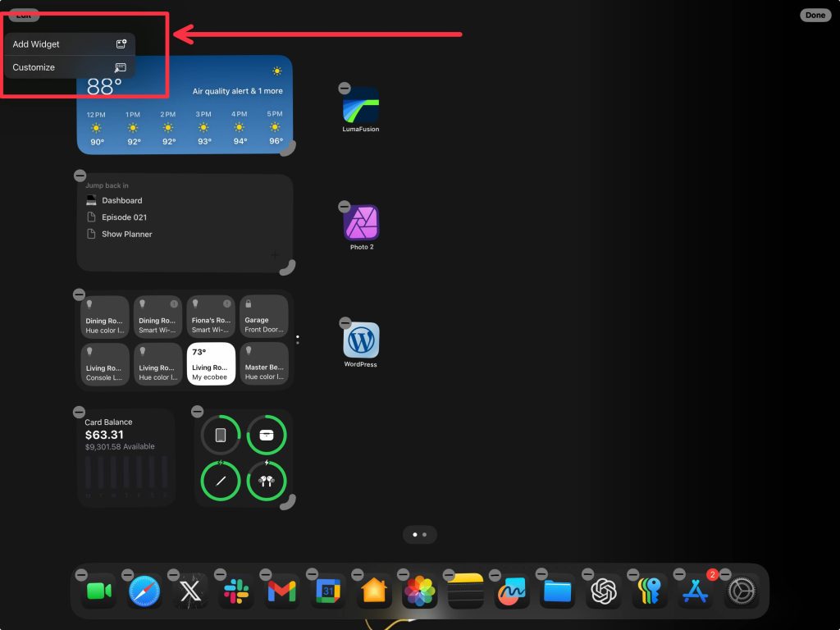
Task: Click the weather widget resize handle
Action: (288, 148)
